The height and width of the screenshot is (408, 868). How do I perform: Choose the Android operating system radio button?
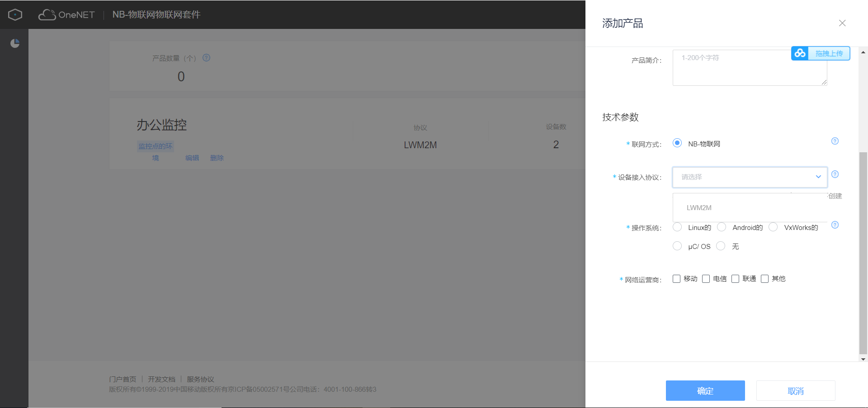(722, 227)
